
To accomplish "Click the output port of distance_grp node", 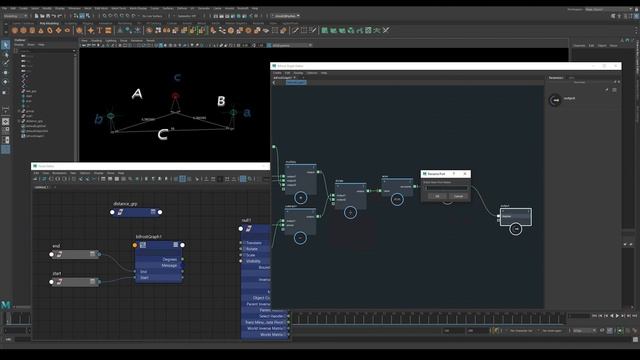I will (160, 212).
